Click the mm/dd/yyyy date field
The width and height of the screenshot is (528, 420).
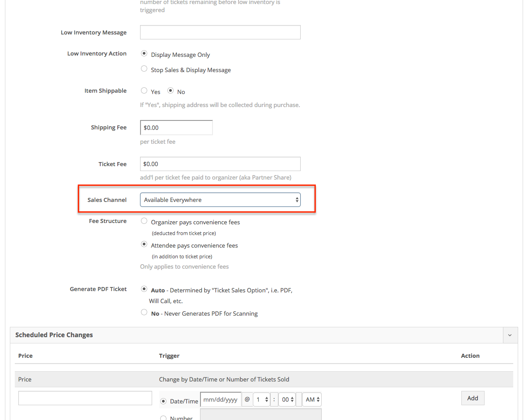tap(221, 399)
